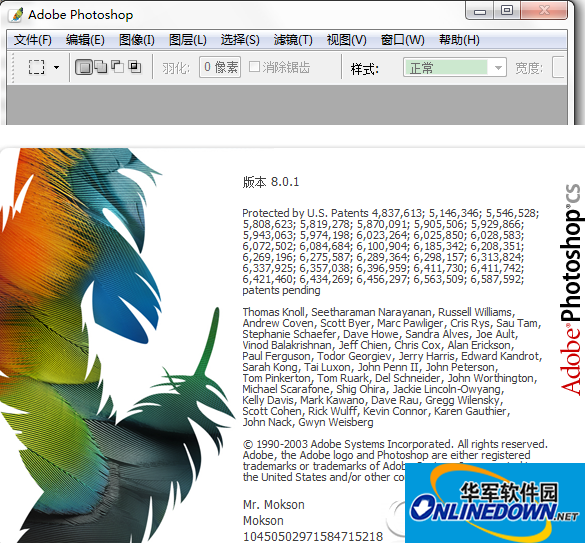Click the 'patents pending' text
The width and height of the screenshot is (585, 543).
coord(281,290)
